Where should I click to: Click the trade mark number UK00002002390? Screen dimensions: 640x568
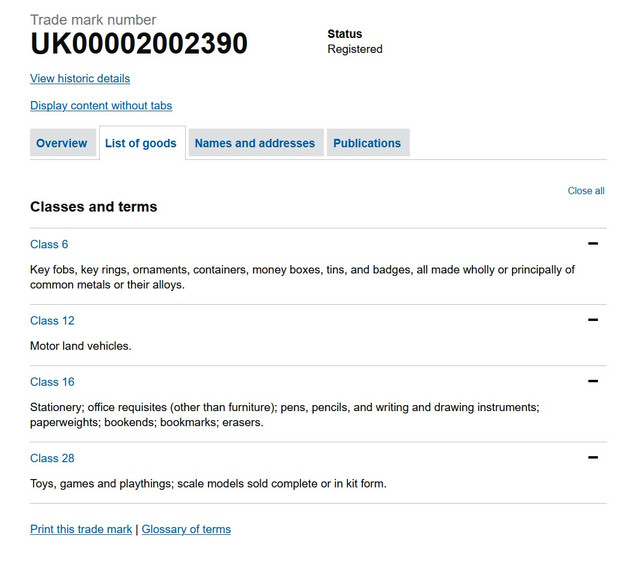[139, 43]
